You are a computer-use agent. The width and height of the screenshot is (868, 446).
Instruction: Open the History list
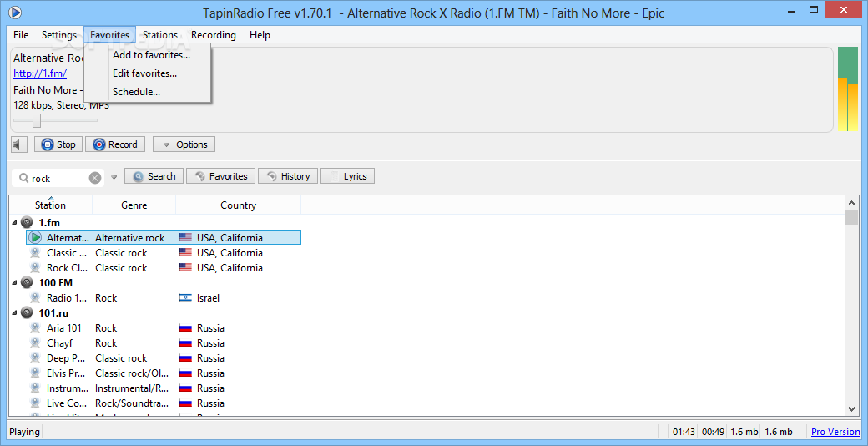[288, 176]
